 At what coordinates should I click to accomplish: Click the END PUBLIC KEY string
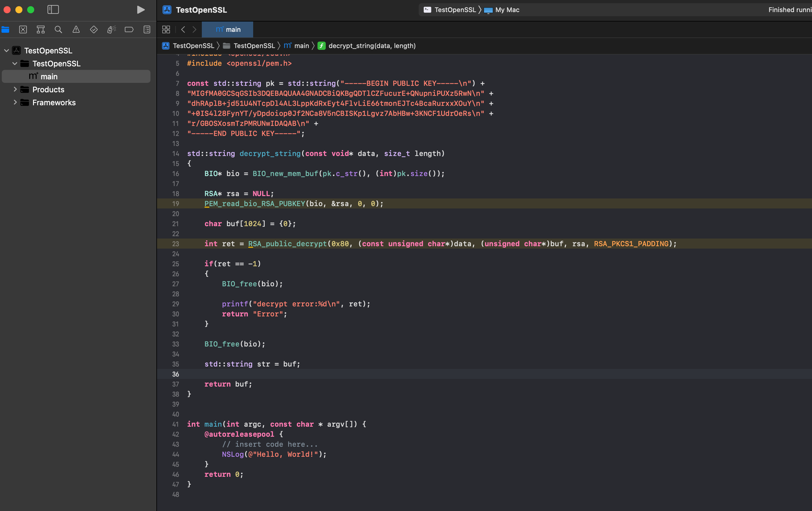point(244,134)
